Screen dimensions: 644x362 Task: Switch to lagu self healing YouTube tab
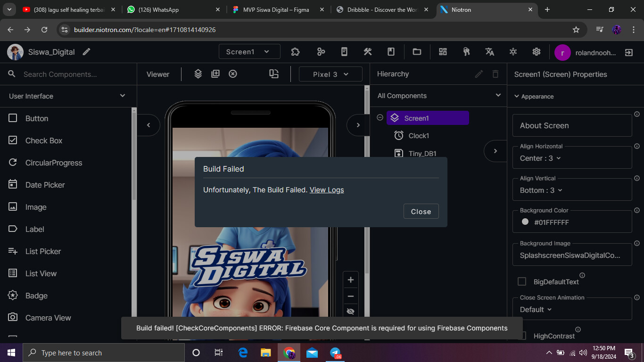coord(68,9)
